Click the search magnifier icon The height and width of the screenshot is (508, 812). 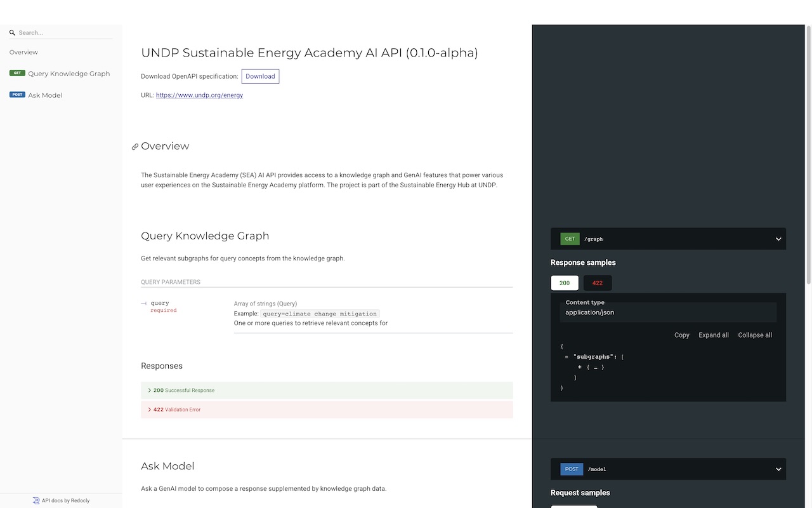[12, 32]
